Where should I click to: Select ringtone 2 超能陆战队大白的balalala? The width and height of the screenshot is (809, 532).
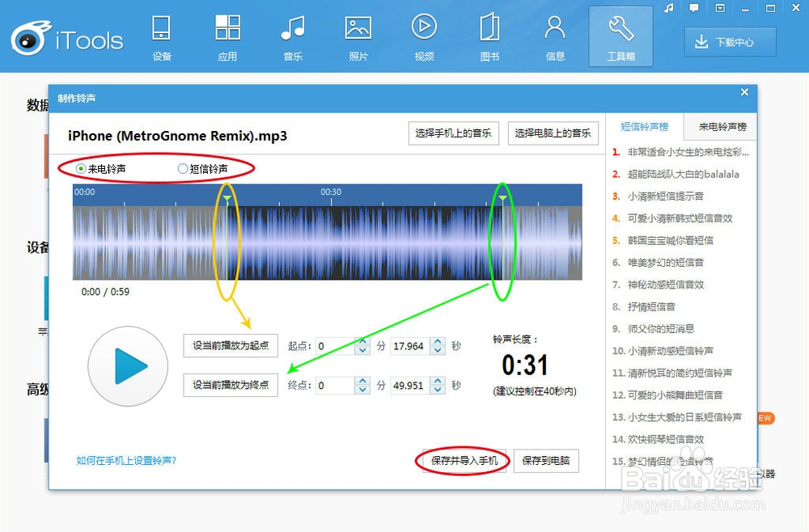click(676, 175)
